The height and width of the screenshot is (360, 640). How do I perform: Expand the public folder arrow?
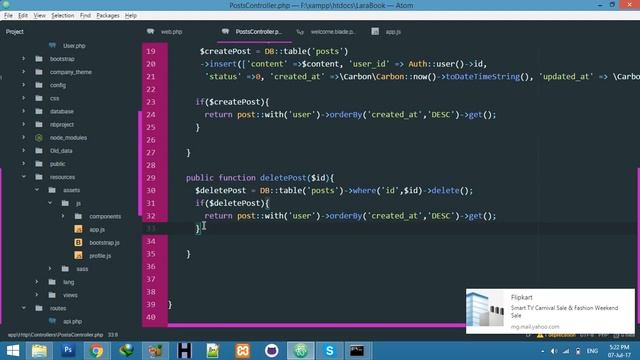point(23,164)
